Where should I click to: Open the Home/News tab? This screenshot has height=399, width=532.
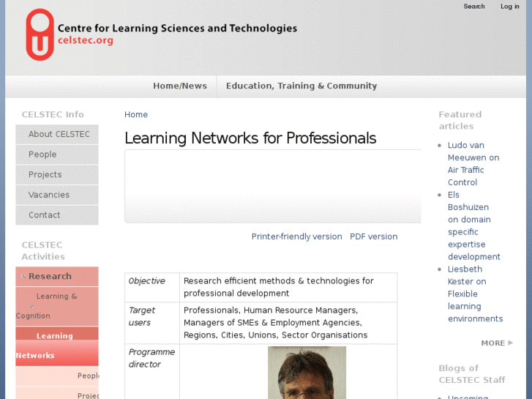[x=180, y=86]
